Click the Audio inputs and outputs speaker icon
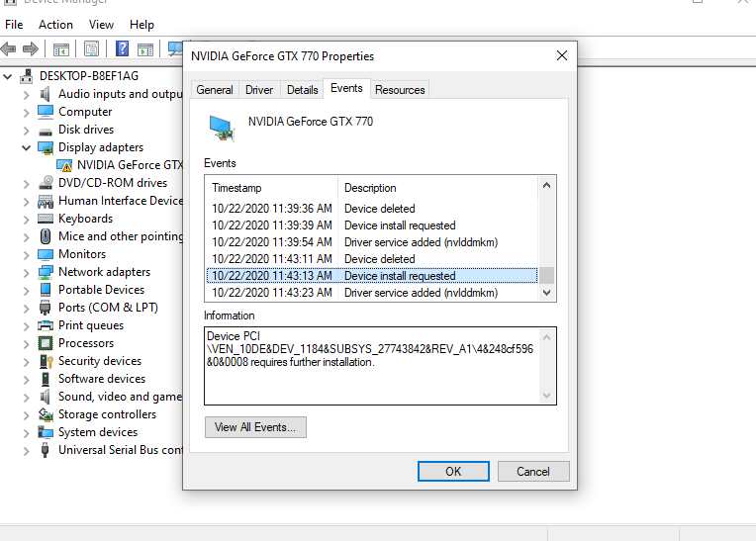Image resolution: width=756 pixels, height=541 pixels. [x=46, y=94]
